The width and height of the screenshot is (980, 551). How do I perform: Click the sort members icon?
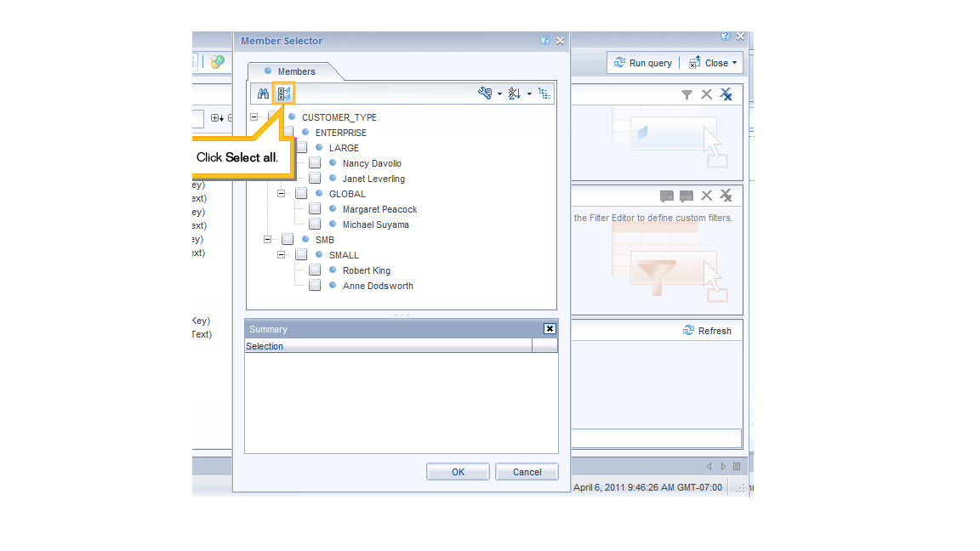(514, 94)
